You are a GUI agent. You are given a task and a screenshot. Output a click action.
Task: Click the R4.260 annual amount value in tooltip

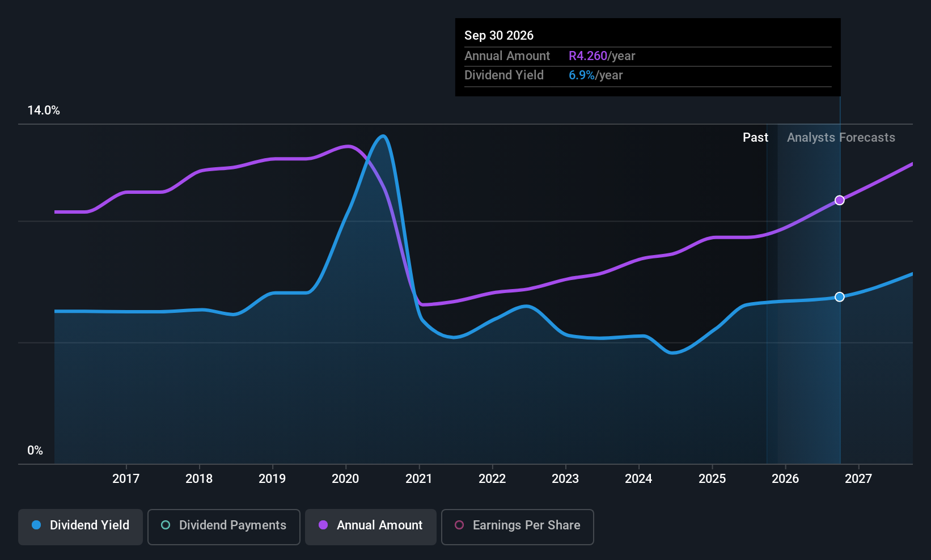tap(588, 56)
